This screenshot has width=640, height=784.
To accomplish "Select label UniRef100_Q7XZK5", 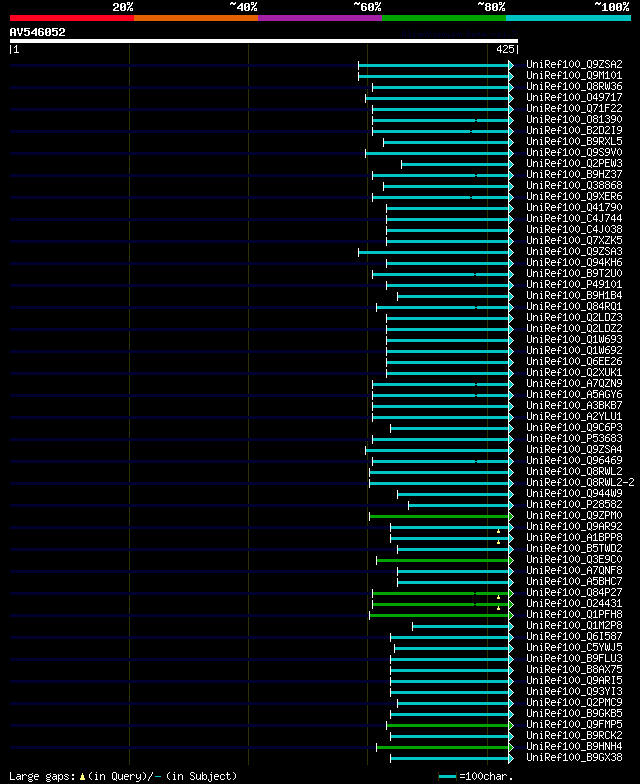I will pos(574,240).
